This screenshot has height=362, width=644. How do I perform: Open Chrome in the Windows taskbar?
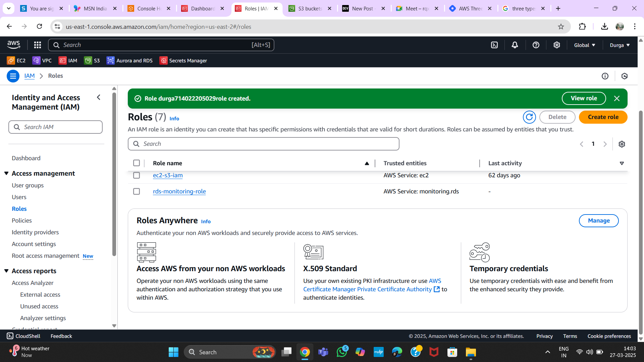click(x=305, y=352)
